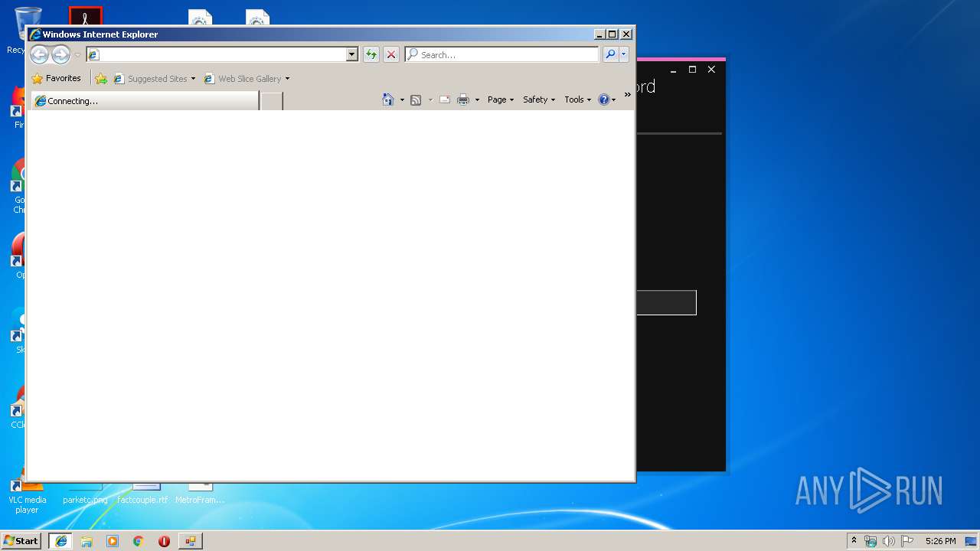Expand the address bar autocomplete dropdown
The image size is (980, 551).
click(x=352, y=54)
